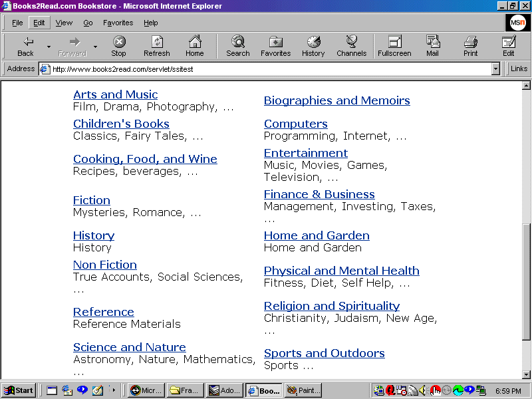Open the Mail toolbar button
The width and height of the screenshot is (532, 399).
point(433,46)
